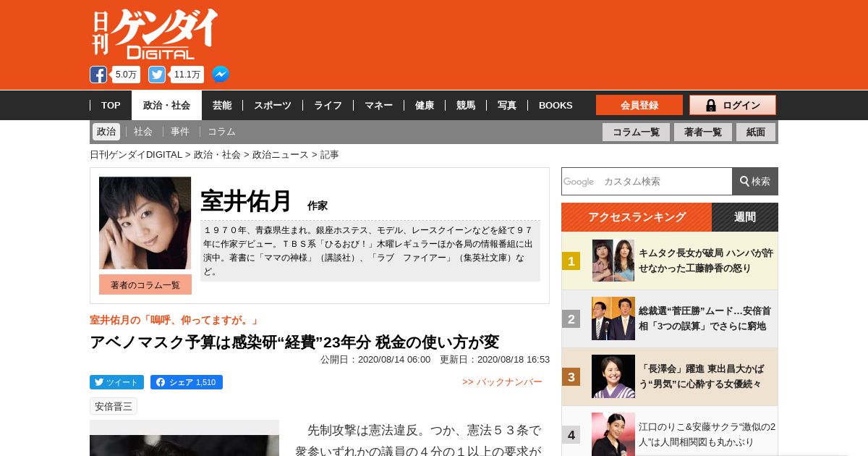
Task: Click the Facebook シェア 1,510 button
Action: pos(187,382)
